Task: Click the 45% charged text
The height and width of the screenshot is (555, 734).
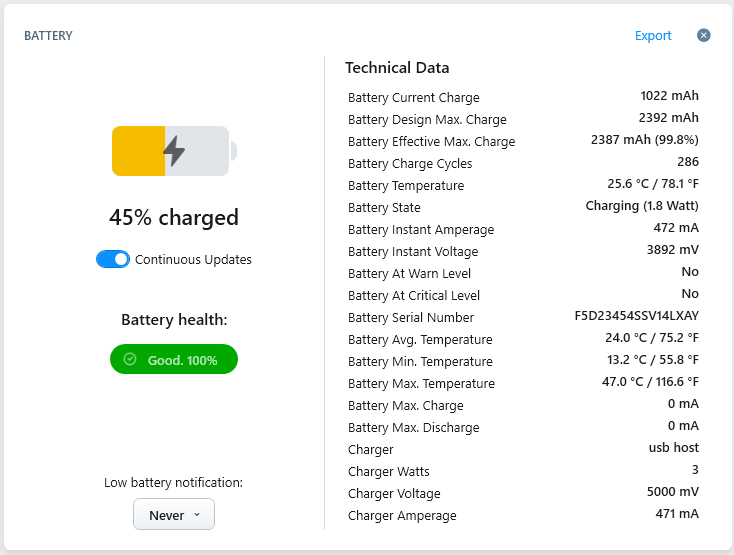Action: click(x=174, y=217)
